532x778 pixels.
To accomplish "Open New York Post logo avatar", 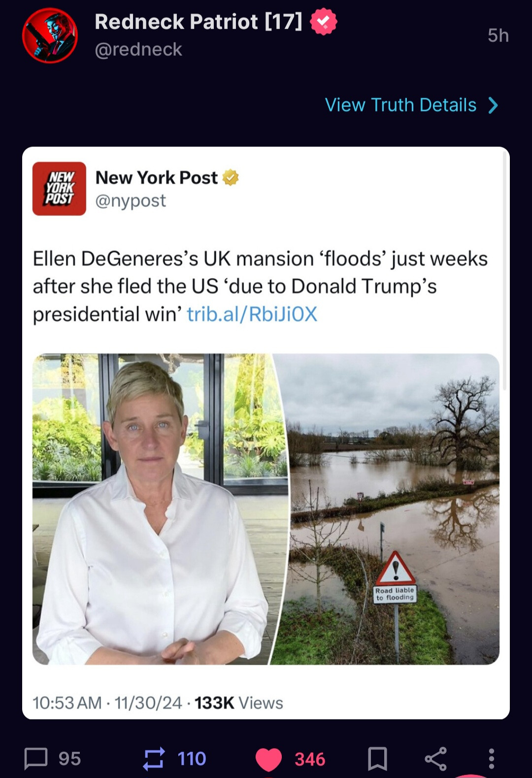I will click(x=59, y=189).
